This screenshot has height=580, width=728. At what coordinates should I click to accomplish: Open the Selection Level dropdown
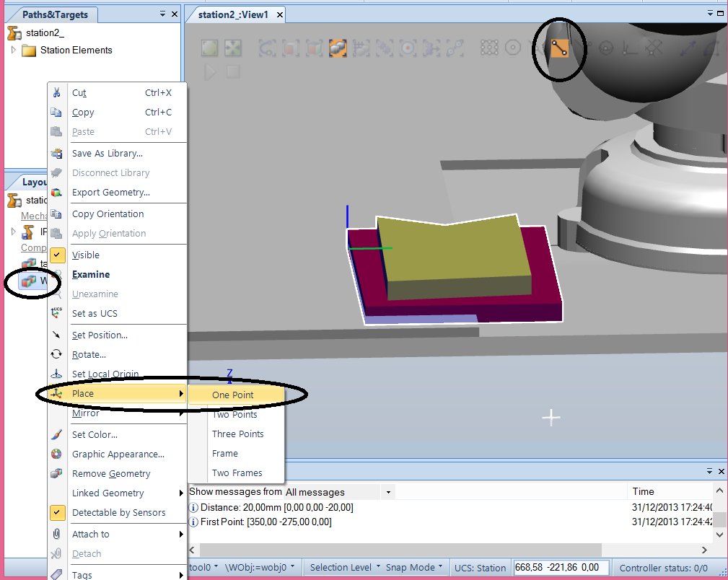click(343, 567)
